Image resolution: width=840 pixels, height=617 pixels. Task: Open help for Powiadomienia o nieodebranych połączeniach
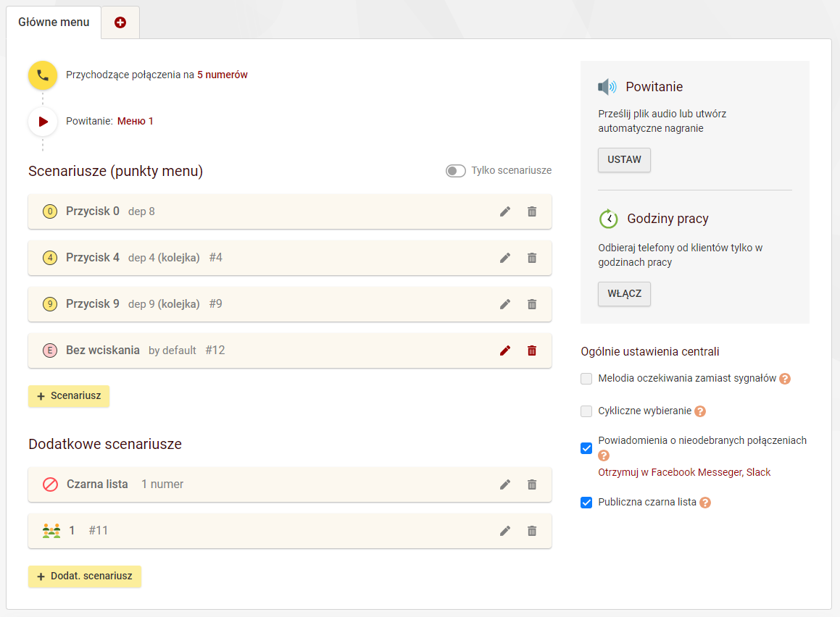coord(604,456)
